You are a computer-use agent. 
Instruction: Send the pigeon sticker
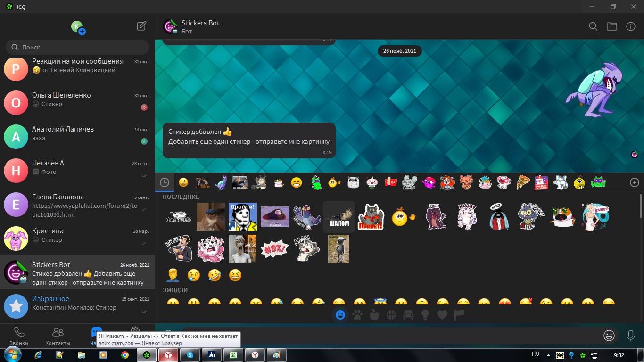[307, 217]
